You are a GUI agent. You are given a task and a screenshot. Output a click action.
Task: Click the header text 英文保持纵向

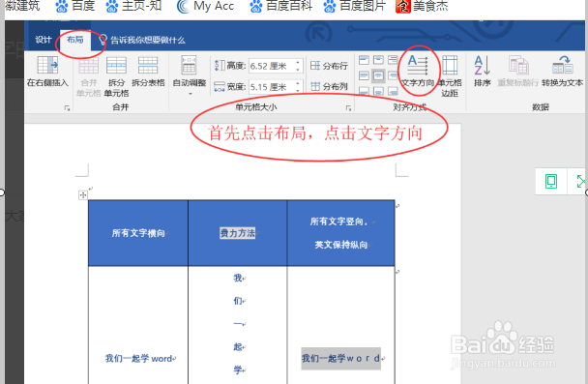tap(340, 245)
